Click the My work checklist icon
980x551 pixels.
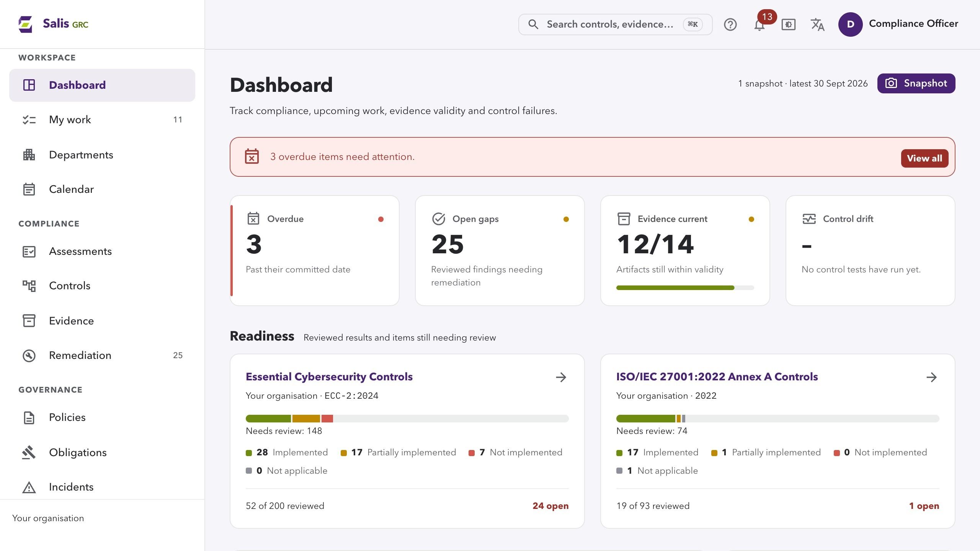[29, 120]
